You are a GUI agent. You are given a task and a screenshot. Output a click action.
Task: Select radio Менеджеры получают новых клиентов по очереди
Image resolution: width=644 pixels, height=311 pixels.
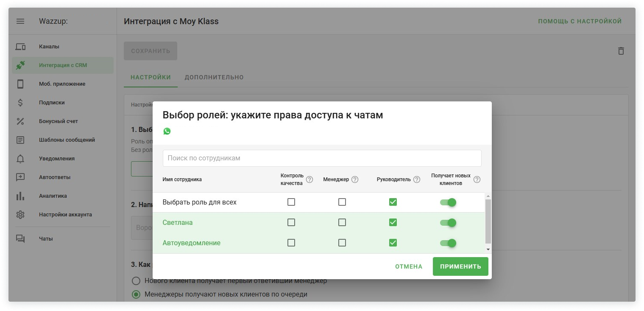pos(136,294)
